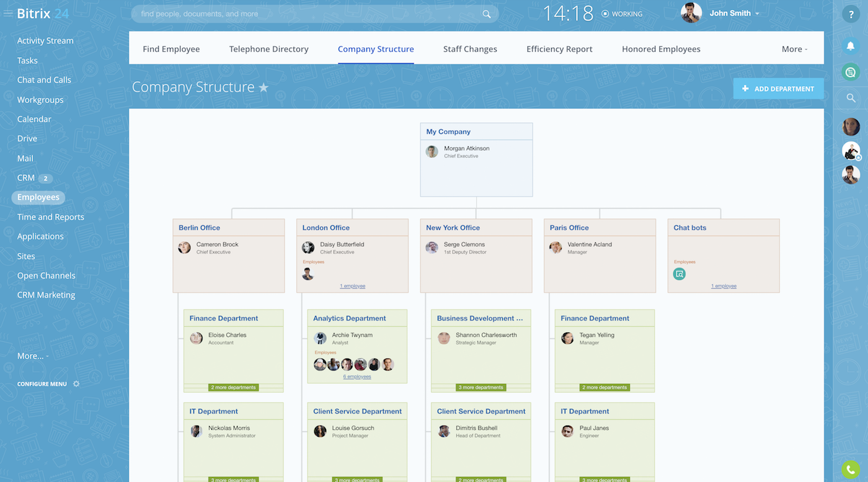Click the Chat bots employee bot icon

pyautogui.click(x=680, y=274)
